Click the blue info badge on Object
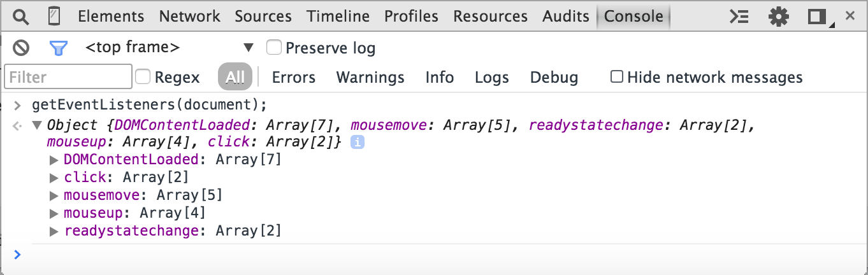The image size is (868, 275). 358,142
